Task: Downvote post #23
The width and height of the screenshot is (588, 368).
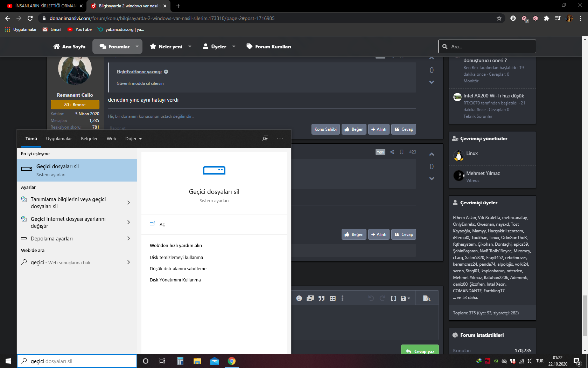Action: (432, 179)
